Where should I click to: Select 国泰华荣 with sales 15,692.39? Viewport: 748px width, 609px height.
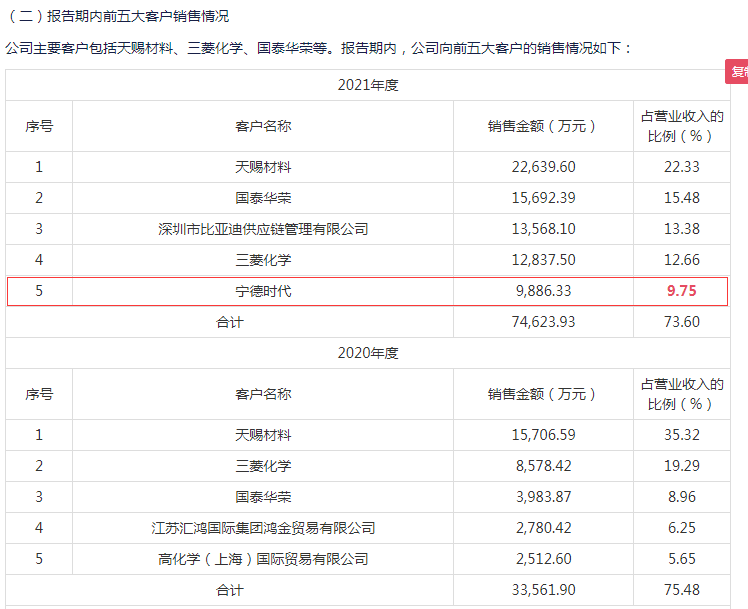click(x=263, y=198)
